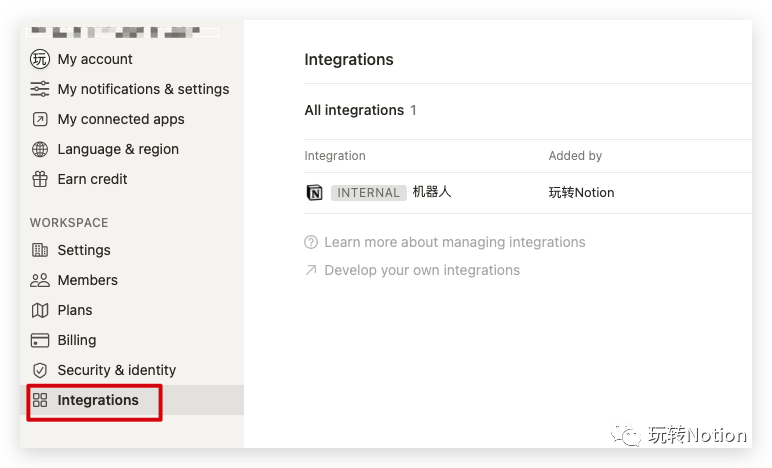Click the Language & region globe icon

[x=40, y=149]
